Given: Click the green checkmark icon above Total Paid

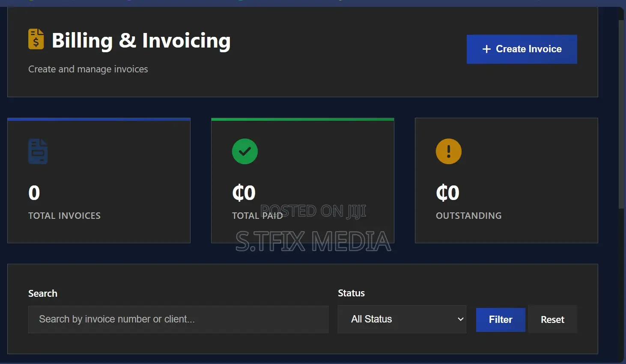Looking at the screenshot, I should (x=245, y=151).
